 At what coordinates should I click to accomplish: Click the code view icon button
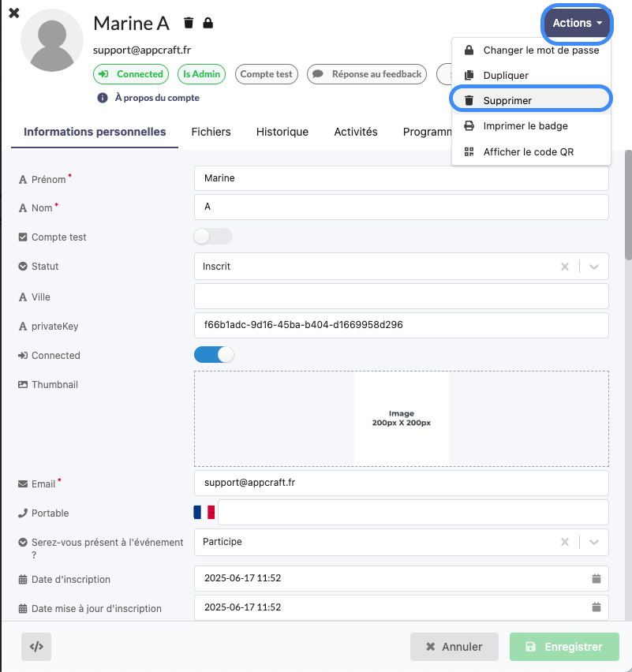(36, 647)
